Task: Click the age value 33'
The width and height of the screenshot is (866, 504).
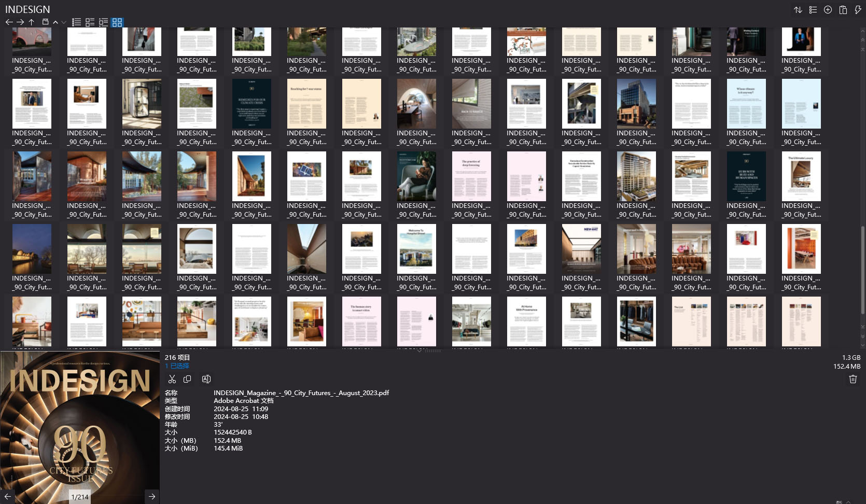Action: click(218, 425)
